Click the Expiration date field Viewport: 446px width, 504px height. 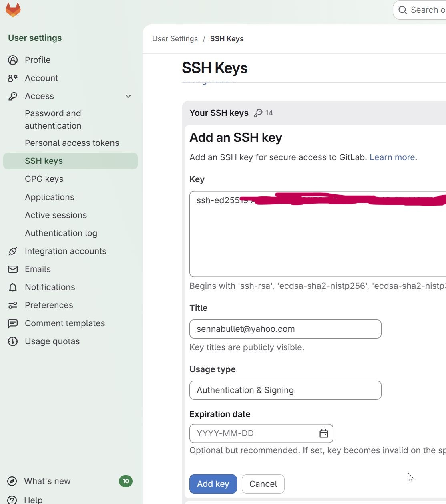(x=261, y=433)
